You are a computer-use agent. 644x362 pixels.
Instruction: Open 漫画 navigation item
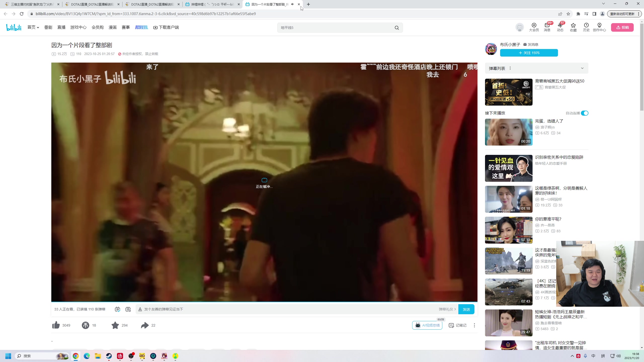pos(113,27)
